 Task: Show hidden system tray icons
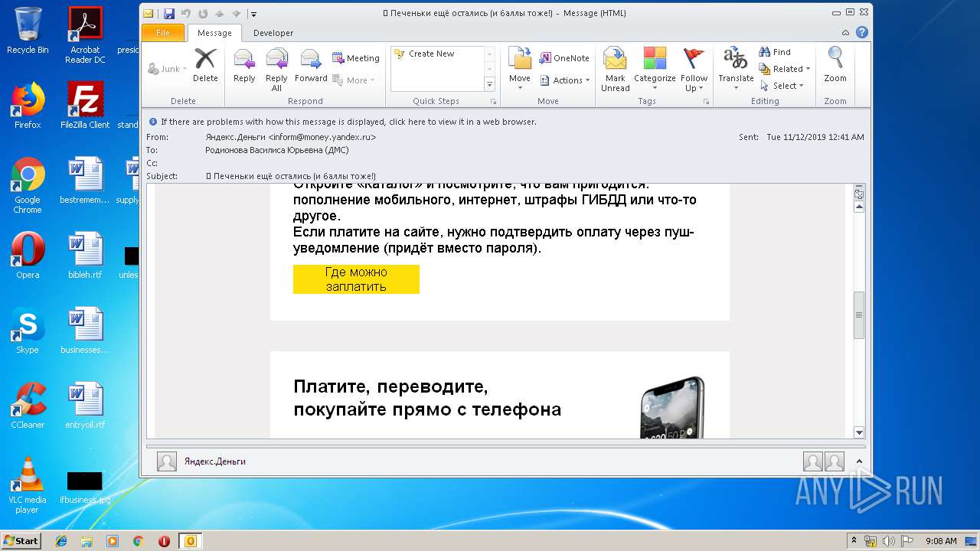point(854,541)
